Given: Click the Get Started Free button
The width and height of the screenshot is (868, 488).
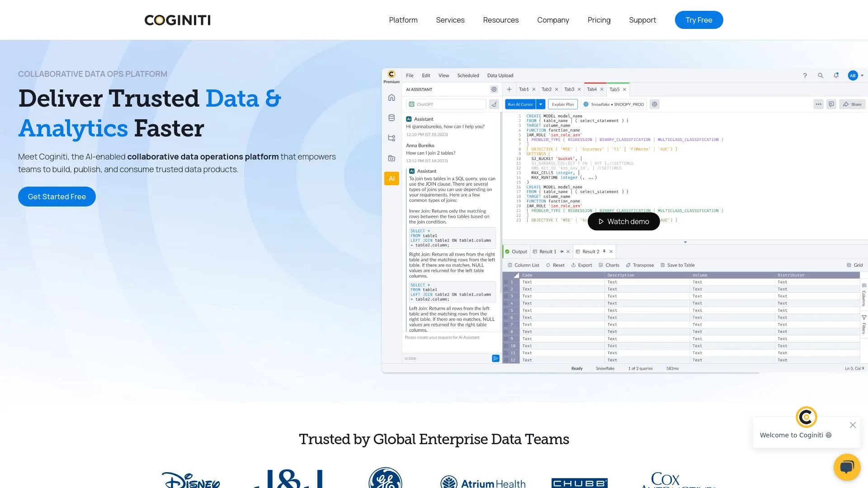Looking at the screenshot, I should (x=57, y=197).
